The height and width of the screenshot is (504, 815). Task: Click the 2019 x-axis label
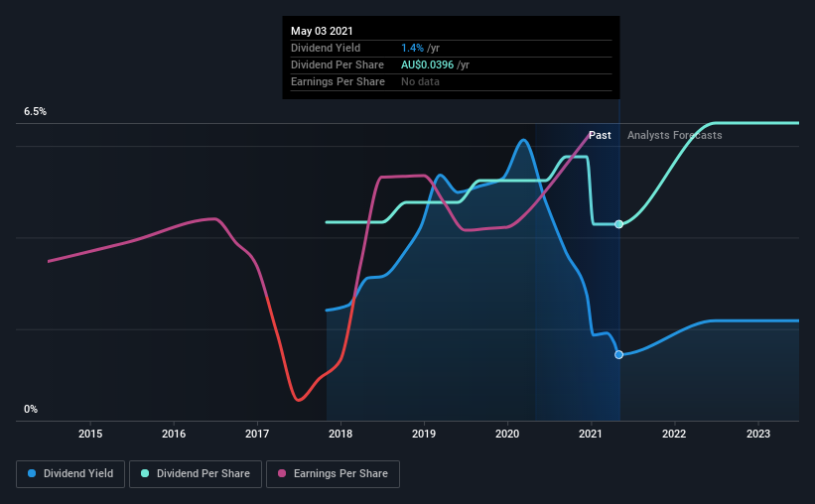(424, 434)
